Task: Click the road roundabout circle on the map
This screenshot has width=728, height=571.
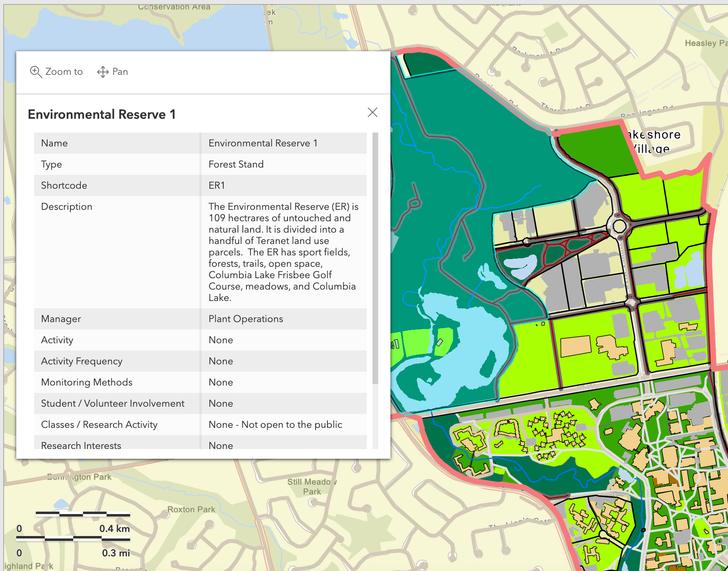Action: tap(619, 226)
